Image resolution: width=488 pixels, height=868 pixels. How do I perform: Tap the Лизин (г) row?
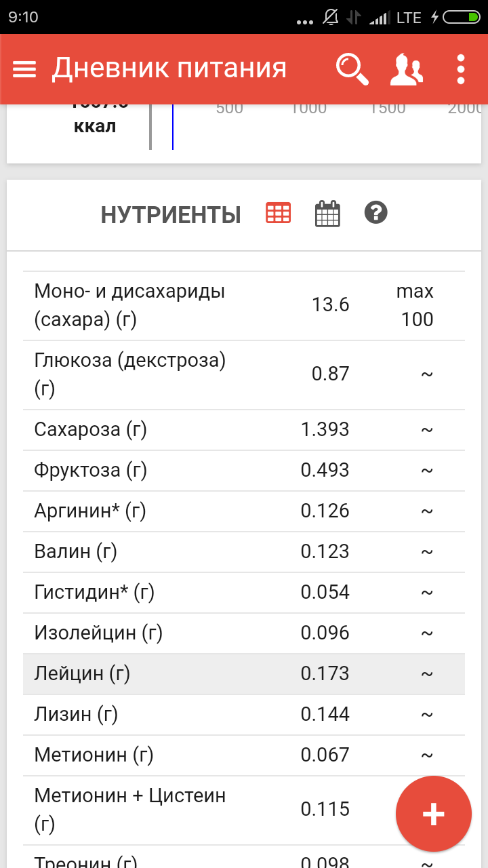[x=244, y=714]
